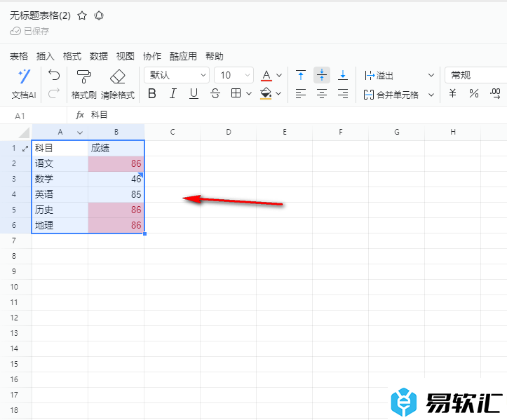The image size is (507, 420).
Task: Open the 默认 font dropdown
Action: point(177,75)
